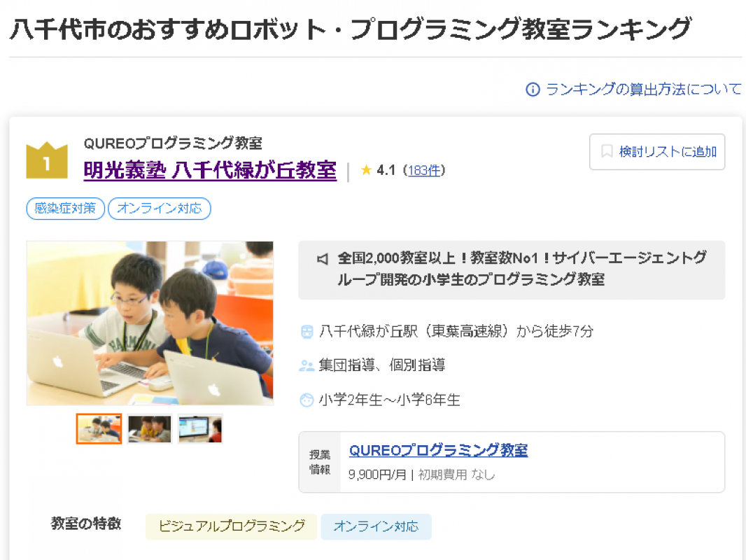This screenshot has height=560, width=746.
Task: Click the gold rank 1 crown badge
Action: pyautogui.click(x=47, y=160)
